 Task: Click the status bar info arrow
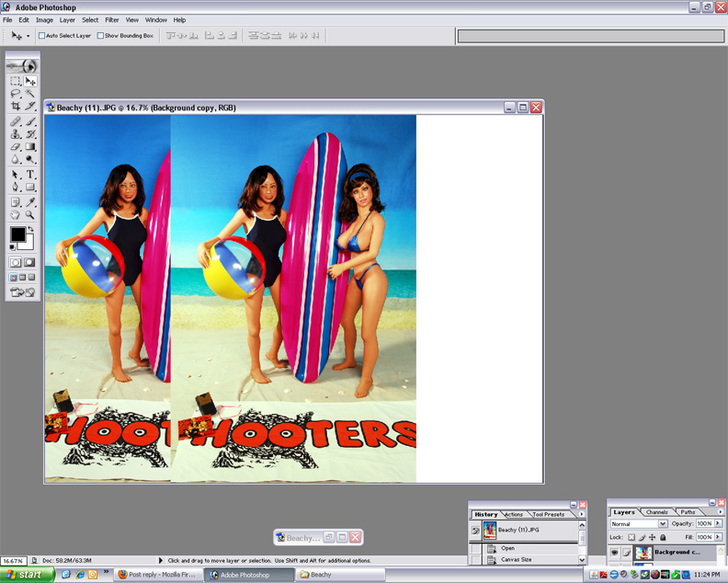(161, 561)
